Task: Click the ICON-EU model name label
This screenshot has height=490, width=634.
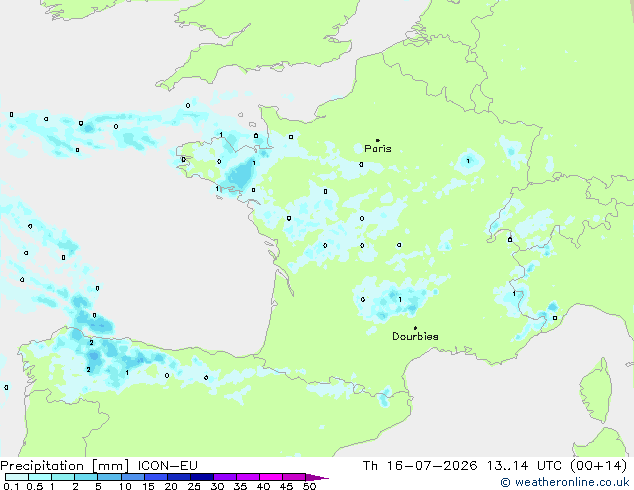Action: 168,466
